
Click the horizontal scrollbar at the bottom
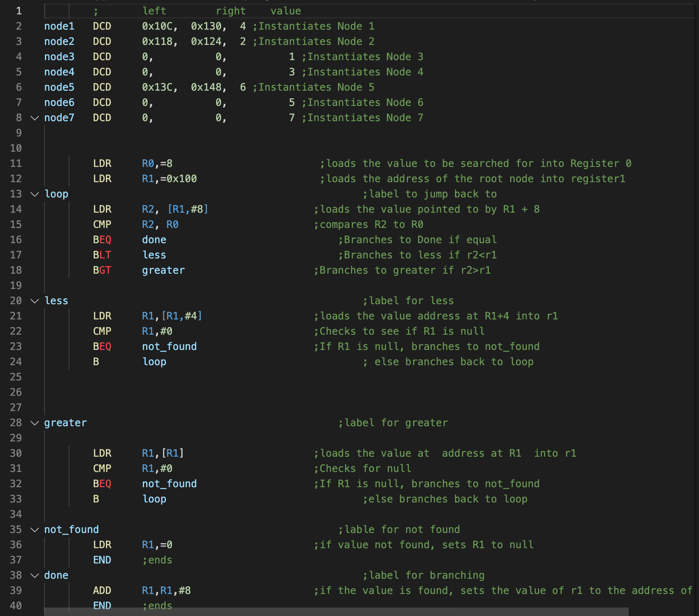[336, 612]
